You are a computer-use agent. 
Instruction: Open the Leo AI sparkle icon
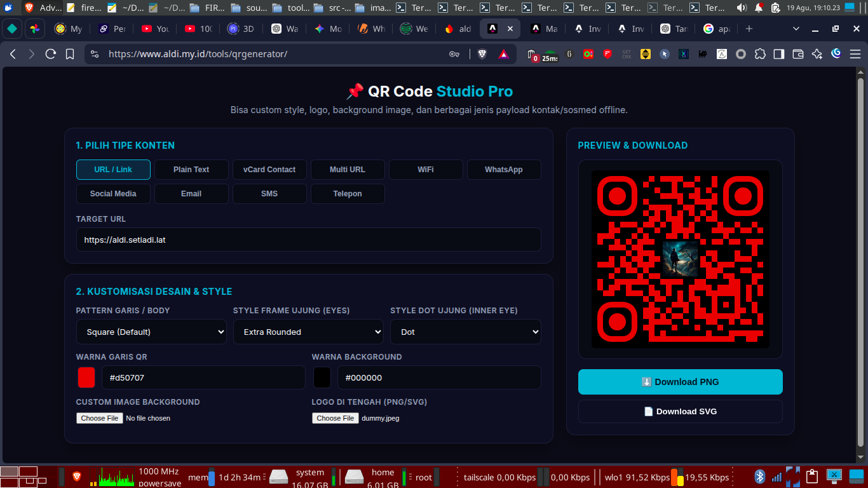[x=817, y=54]
